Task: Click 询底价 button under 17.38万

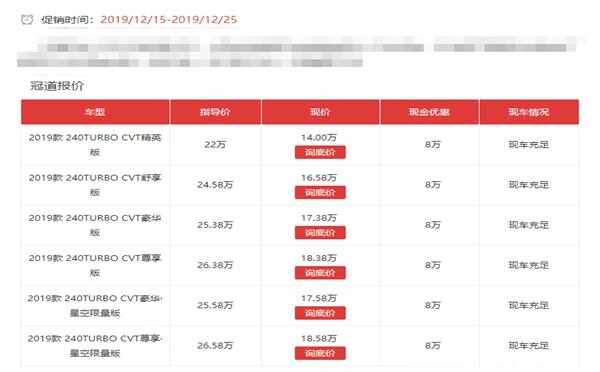Action: [320, 233]
